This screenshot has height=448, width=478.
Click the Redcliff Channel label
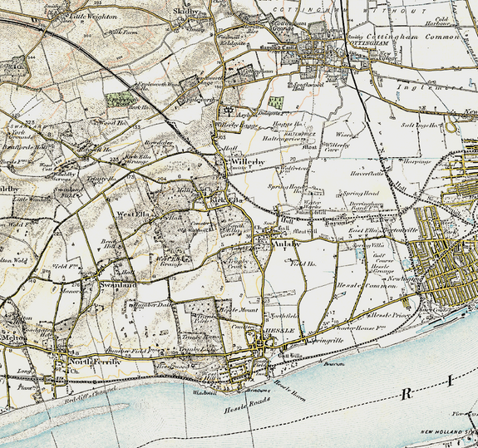point(91,396)
